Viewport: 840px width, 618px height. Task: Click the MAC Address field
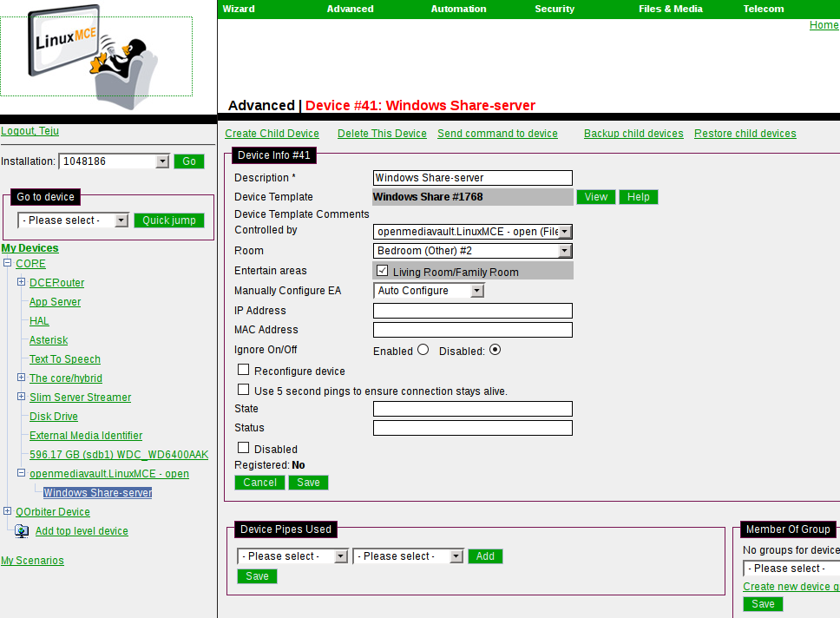[x=472, y=330]
